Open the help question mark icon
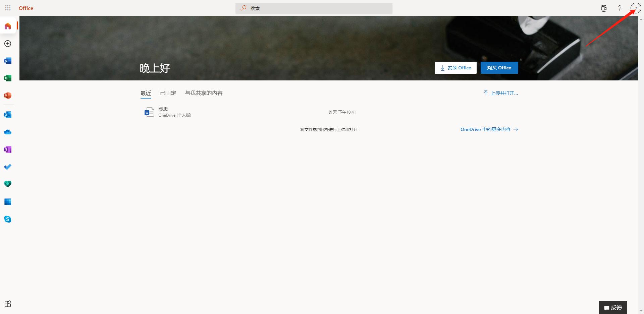The image size is (644, 314). (620, 8)
